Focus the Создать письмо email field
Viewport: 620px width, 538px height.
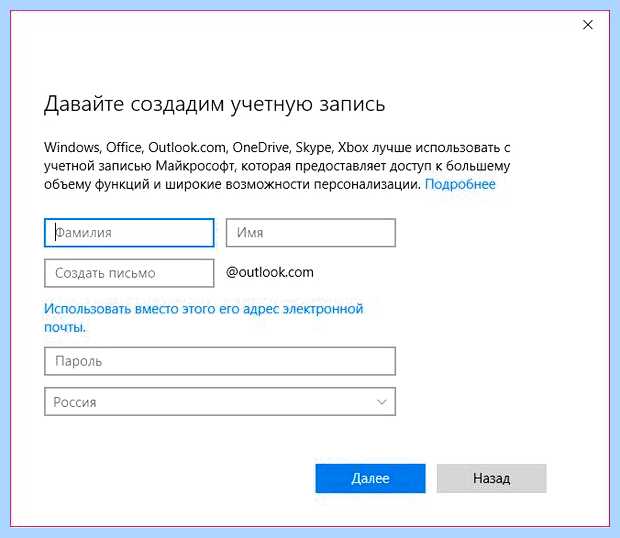[x=129, y=273]
